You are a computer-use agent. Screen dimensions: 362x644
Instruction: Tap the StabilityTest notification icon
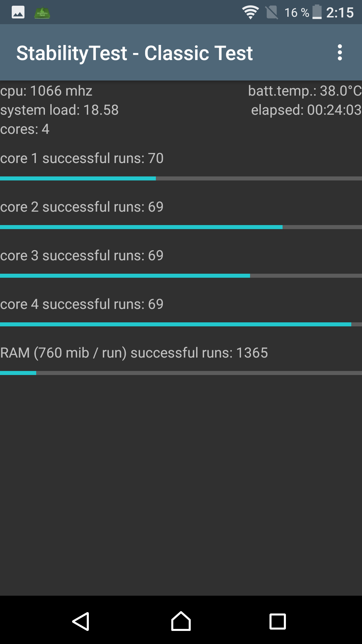pyautogui.click(x=42, y=13)
